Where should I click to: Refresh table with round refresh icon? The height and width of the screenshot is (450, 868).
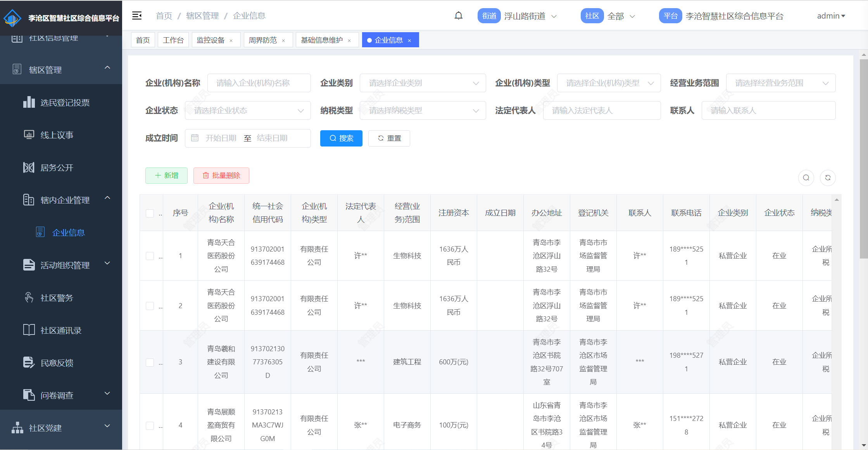point(828,178)
